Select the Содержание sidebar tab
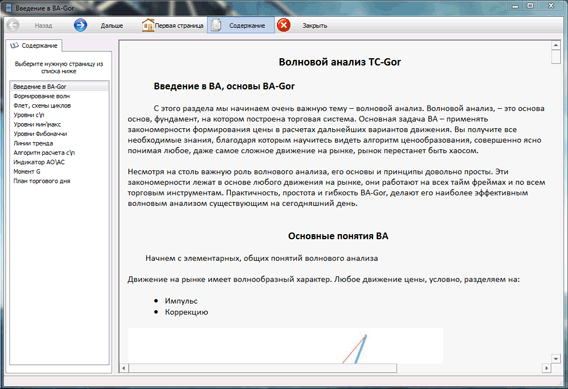The image size is (568, 389). click(34, 46)
